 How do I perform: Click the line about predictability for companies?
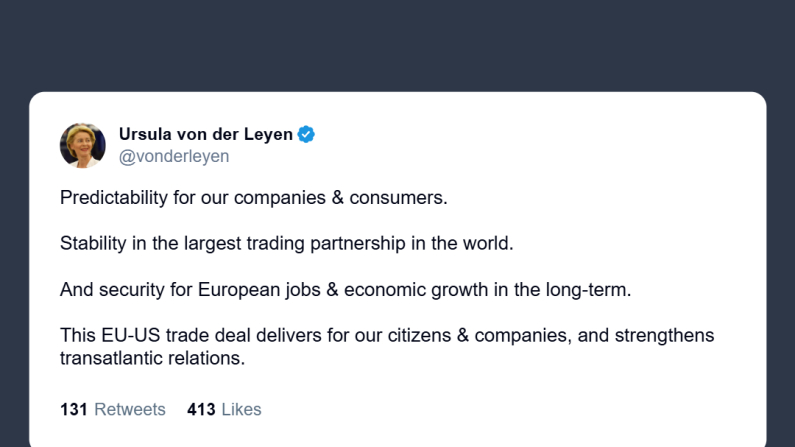point(253,197)
